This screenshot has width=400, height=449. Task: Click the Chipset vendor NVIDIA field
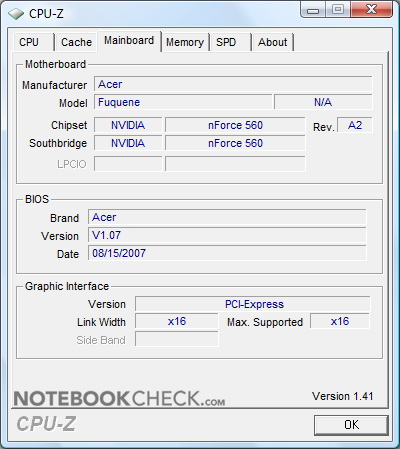128,125
